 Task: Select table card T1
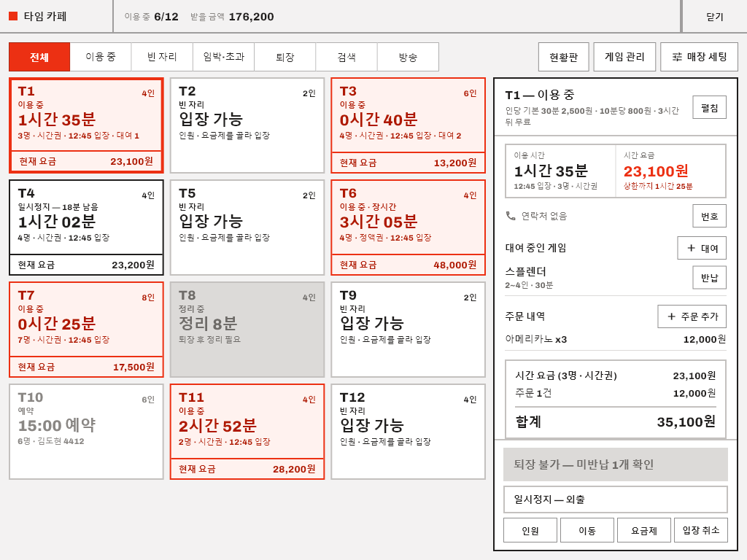(x=86, y=125)
